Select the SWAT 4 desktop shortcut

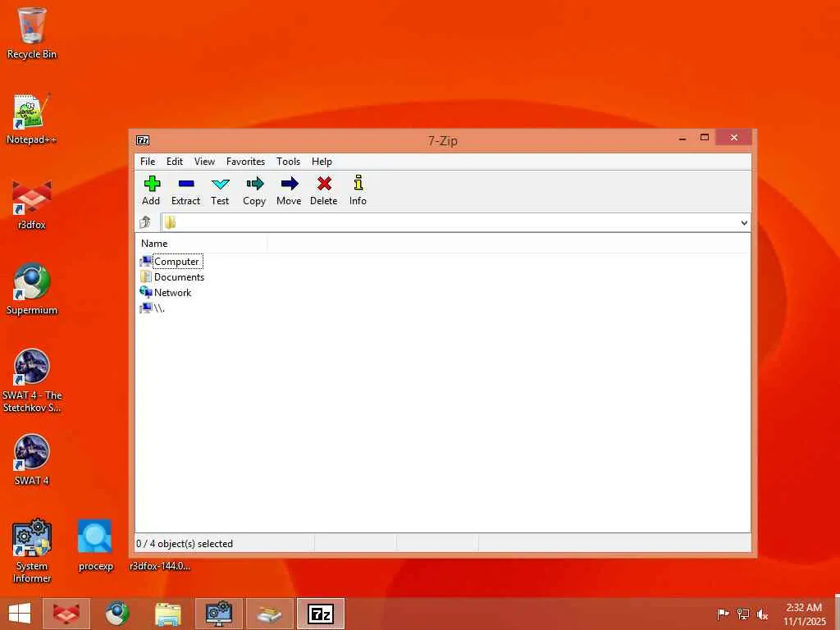(x=32, y=459)
